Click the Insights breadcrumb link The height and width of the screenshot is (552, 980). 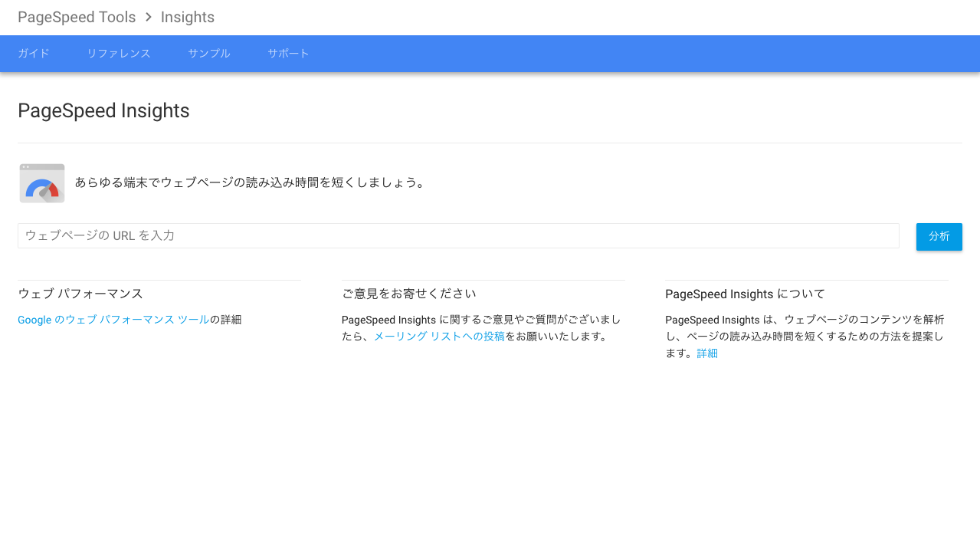[x=188, y=17]
